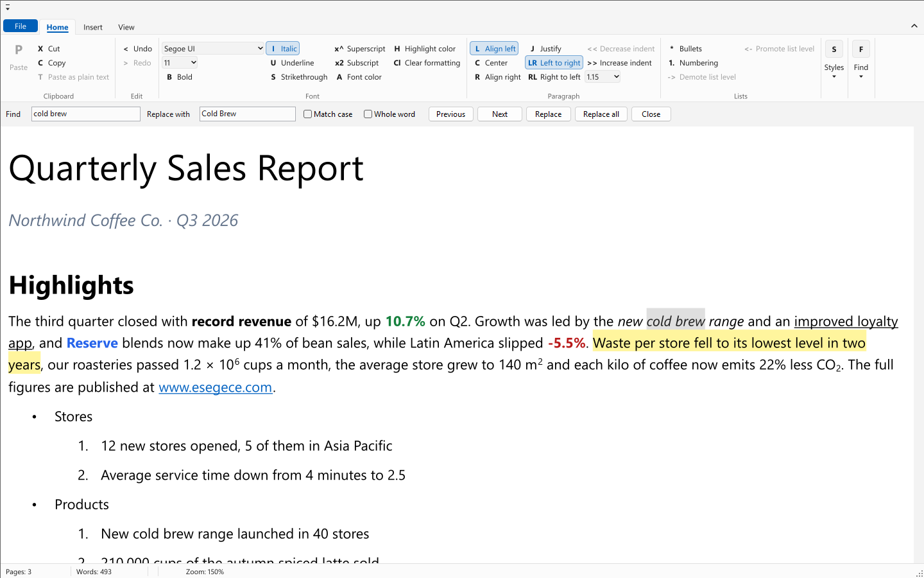Toggle Left to right direction
The height and width of the screenshot is (578, 924).
pyautogui.click(x=554, y=63)
